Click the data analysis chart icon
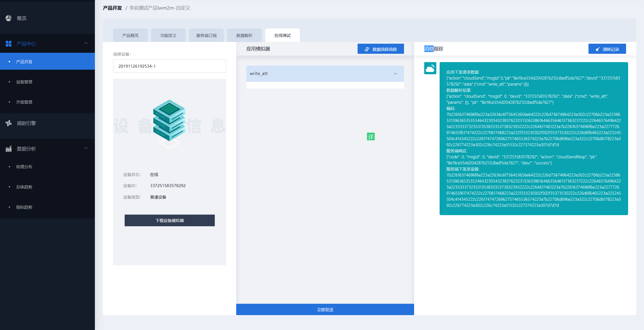The width and height of the screenshot is (644, 330). tap(9, 149)
